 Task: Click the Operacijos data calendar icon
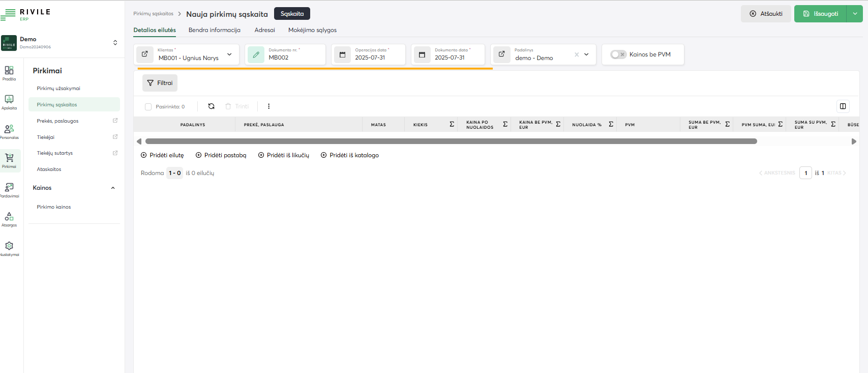[343, 54]
